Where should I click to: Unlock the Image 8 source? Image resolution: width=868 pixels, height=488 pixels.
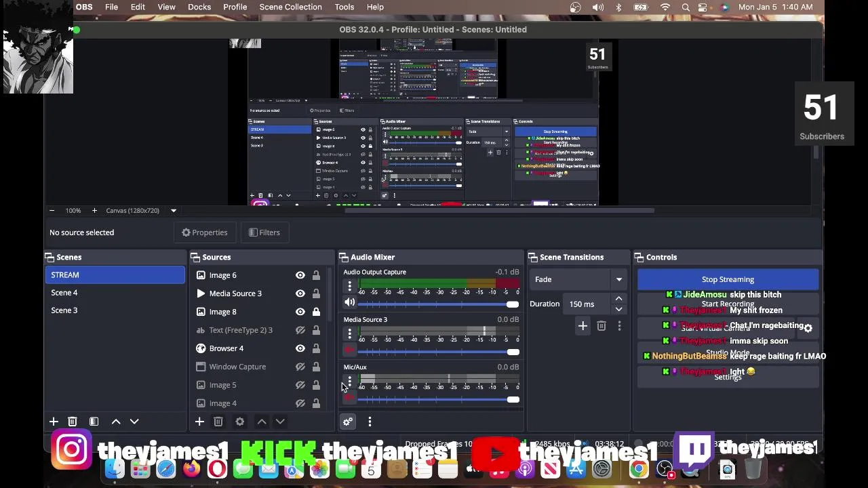[316, 312]
